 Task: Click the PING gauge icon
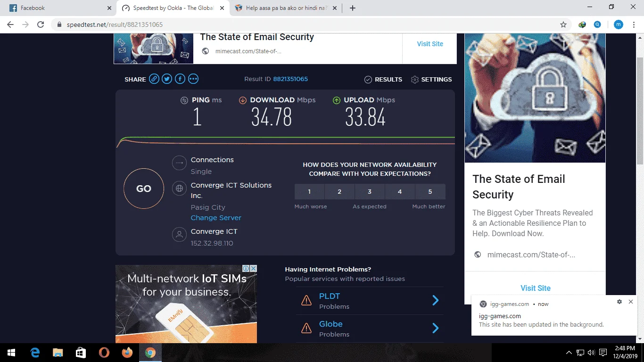pos(184,100)
